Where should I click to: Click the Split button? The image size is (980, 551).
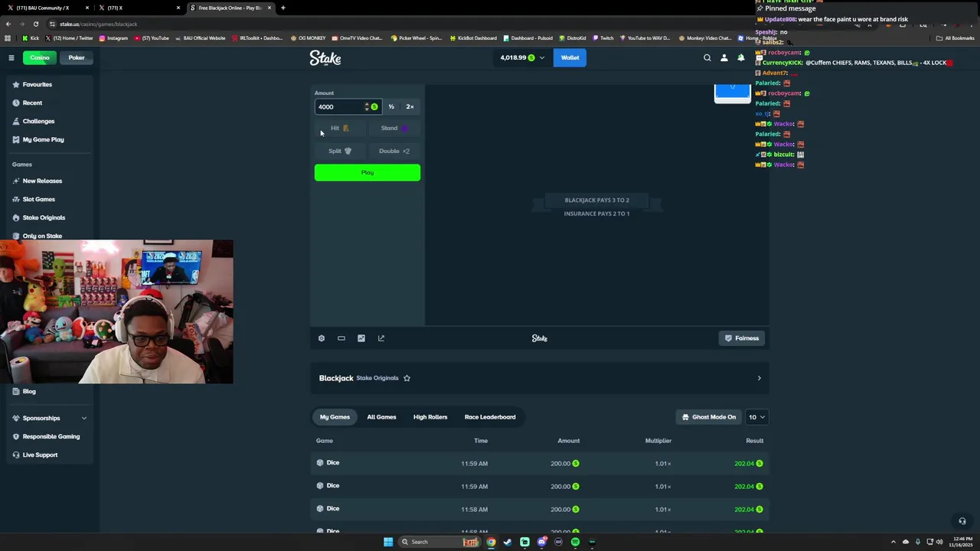[340, 151]
